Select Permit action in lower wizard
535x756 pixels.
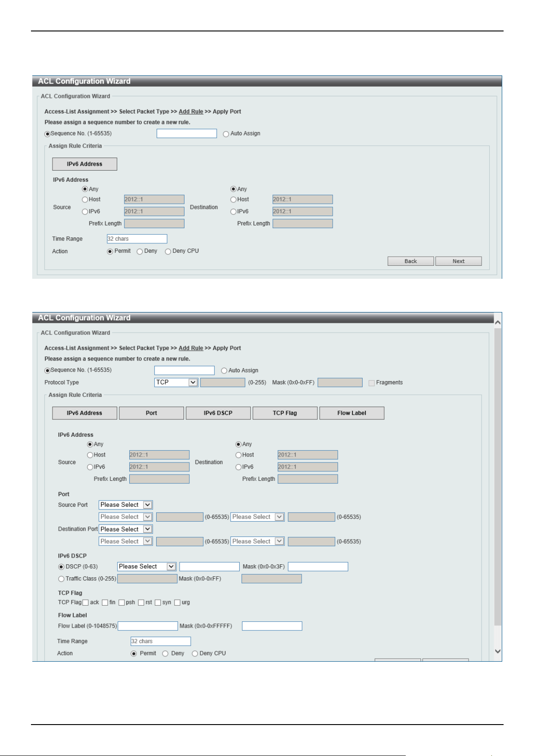(134, 654)
